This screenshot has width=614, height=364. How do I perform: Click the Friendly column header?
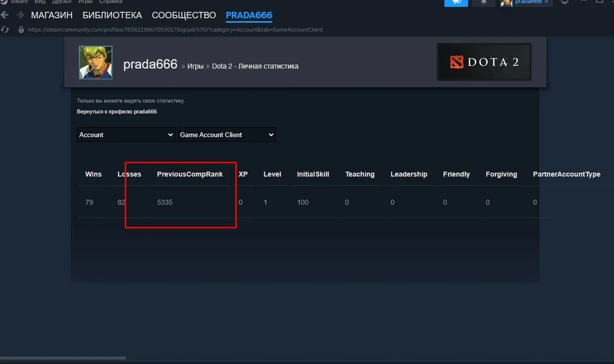457,174
